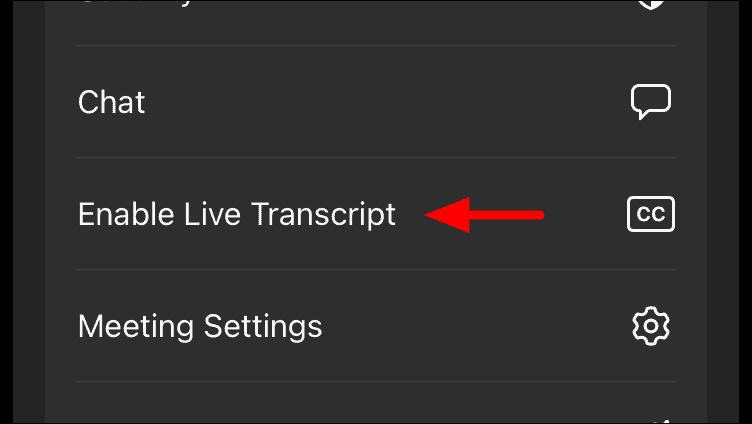Viewport: 752px width, 424px height.
Task: Click the word "Transcript" in the menu
Action: pos(324,214)
